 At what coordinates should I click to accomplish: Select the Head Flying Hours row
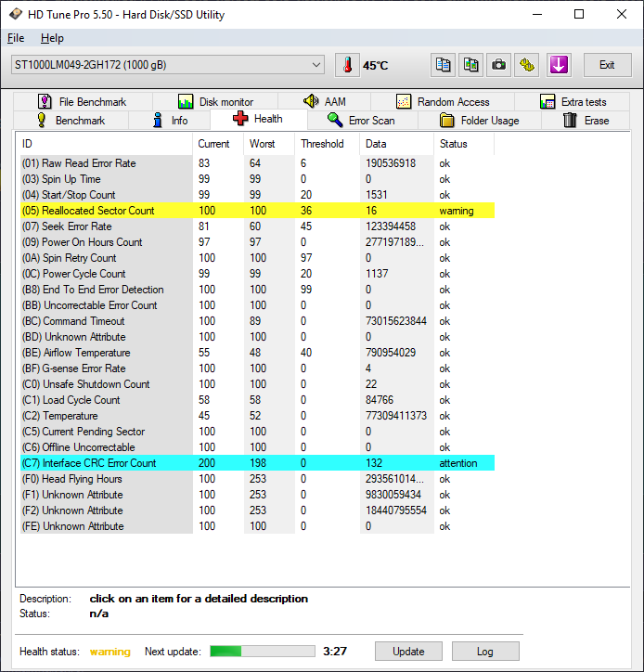point(258,479)
